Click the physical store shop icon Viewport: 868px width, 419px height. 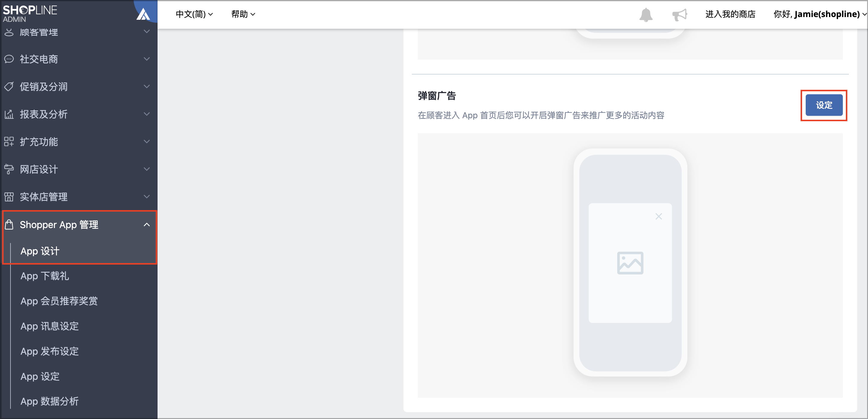9,197
